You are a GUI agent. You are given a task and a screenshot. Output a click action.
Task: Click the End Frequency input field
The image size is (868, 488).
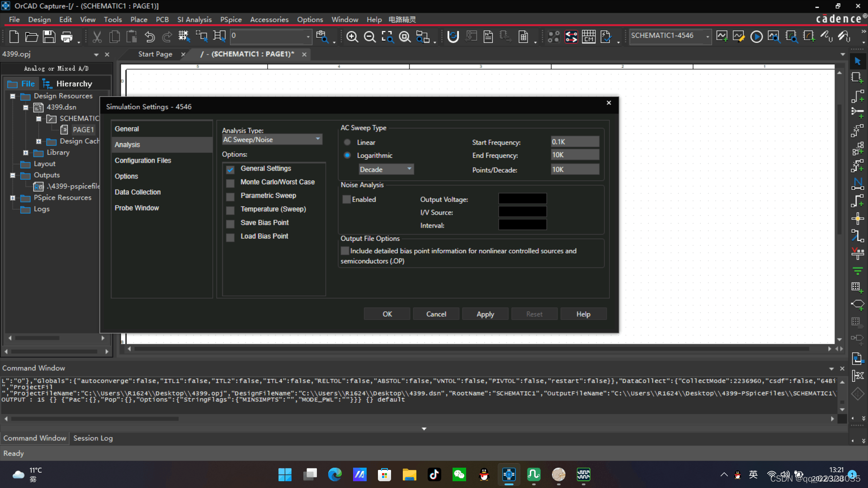(575, 155)
